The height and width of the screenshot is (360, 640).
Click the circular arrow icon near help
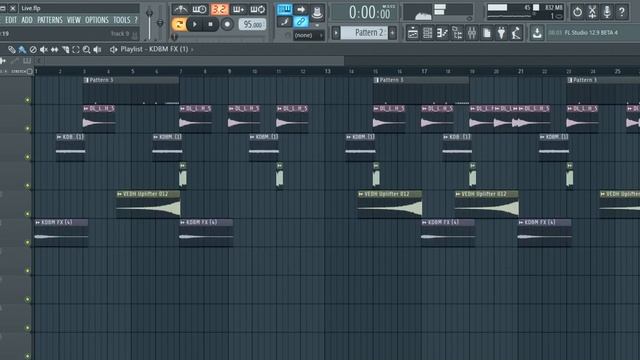(x=577, y=12)
